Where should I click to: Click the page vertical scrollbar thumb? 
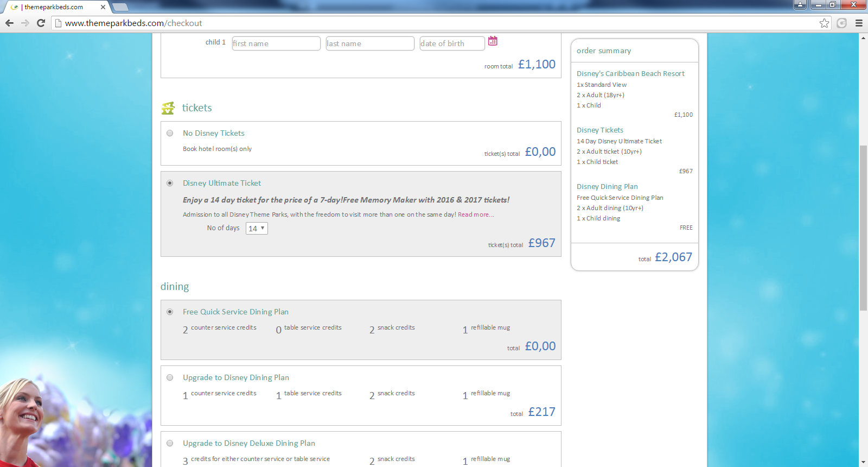(863, 228)
